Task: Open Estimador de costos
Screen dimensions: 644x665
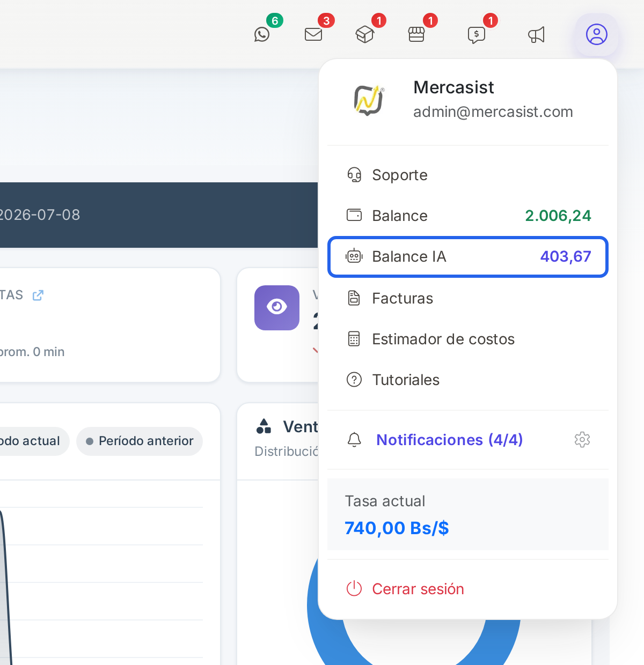Action: 468,339
